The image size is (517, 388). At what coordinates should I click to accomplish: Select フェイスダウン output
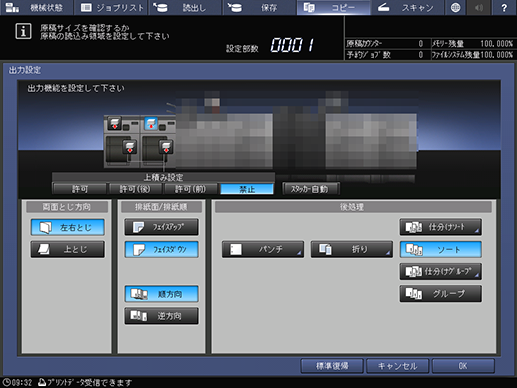[x=162, y=249]
